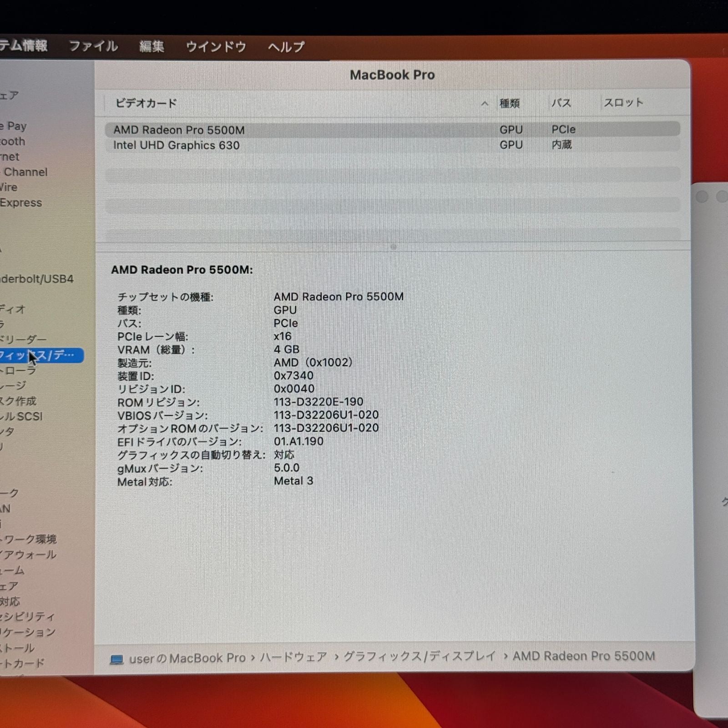Select ディスク作成 item in sidebar
728x728 pixels.
click(18, 401)
